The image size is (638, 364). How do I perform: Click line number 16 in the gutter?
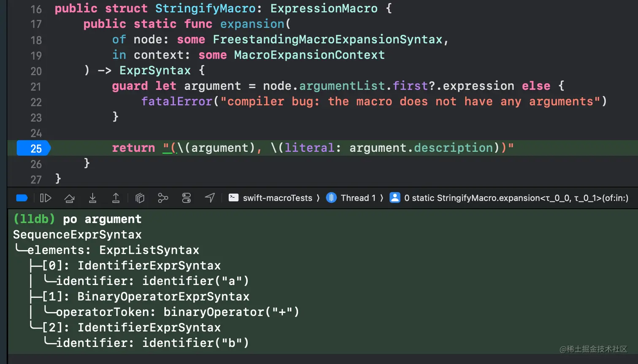36,9
